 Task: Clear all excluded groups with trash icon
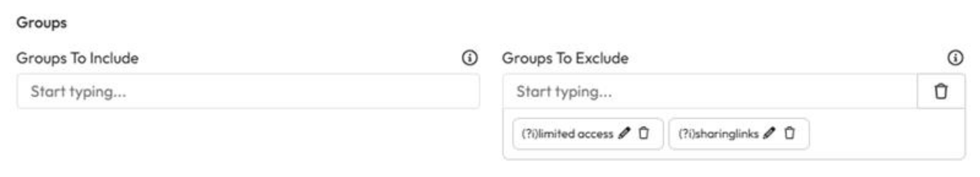pyautogui.click(x=941, y=91)
